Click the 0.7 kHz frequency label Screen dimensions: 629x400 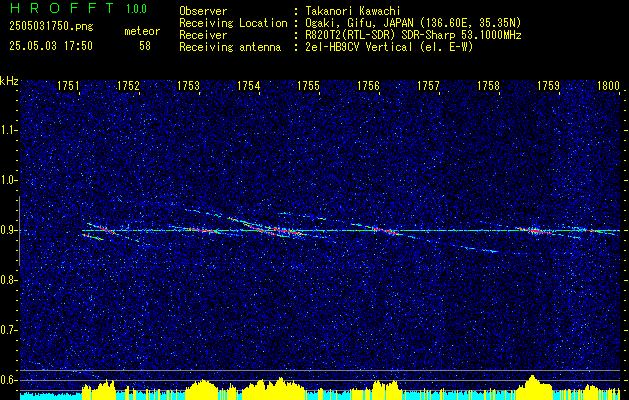click(8, 330)
